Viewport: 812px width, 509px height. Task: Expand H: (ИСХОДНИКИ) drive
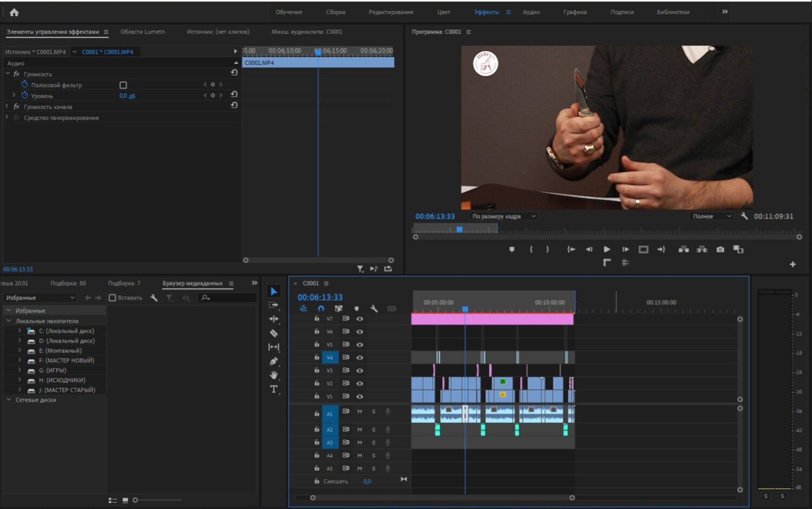(19, 380)
